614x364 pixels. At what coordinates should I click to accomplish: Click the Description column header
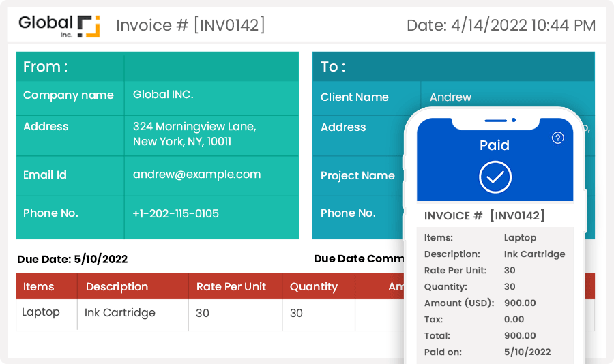tap(117, 286)
